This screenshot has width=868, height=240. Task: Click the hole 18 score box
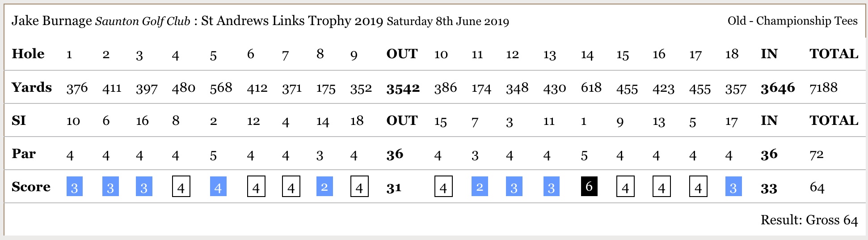click(x=733, y=187)
